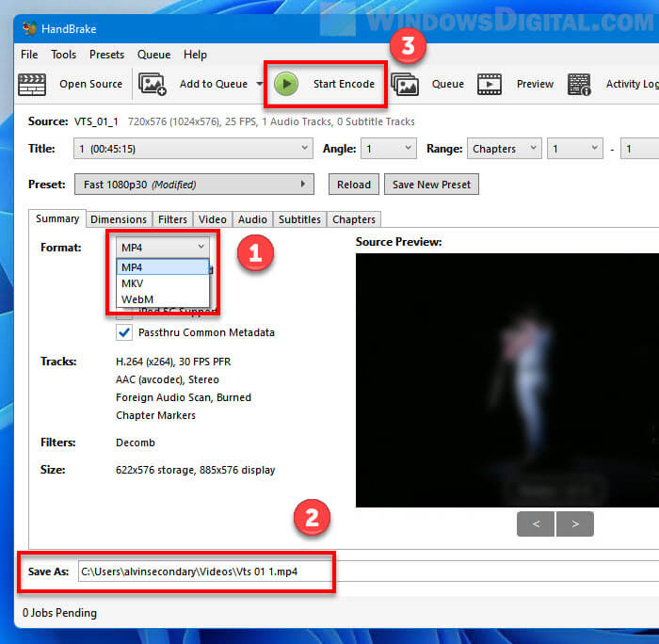This screenshot has height=644, width=659.
Task: Click the Save New Preset button
Action: [431, 185]
